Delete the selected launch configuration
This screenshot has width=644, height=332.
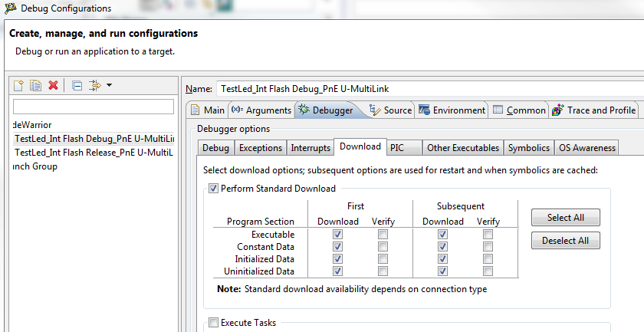coord(53,85)
